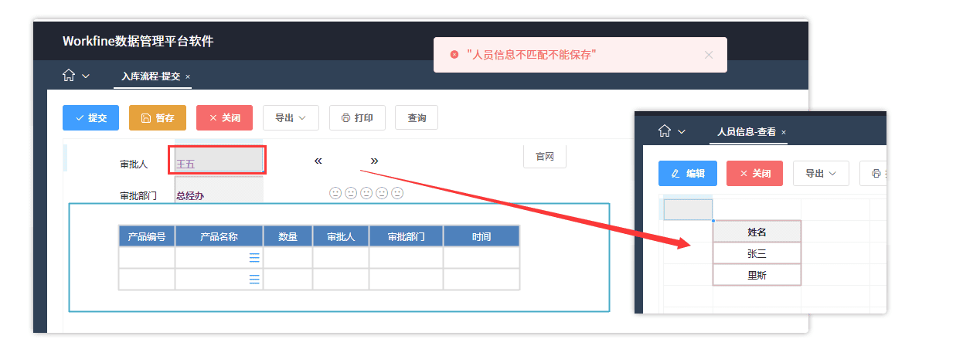The image size is (980, 356).
Task: Click the 数量 column header
Action: (288, 236)
